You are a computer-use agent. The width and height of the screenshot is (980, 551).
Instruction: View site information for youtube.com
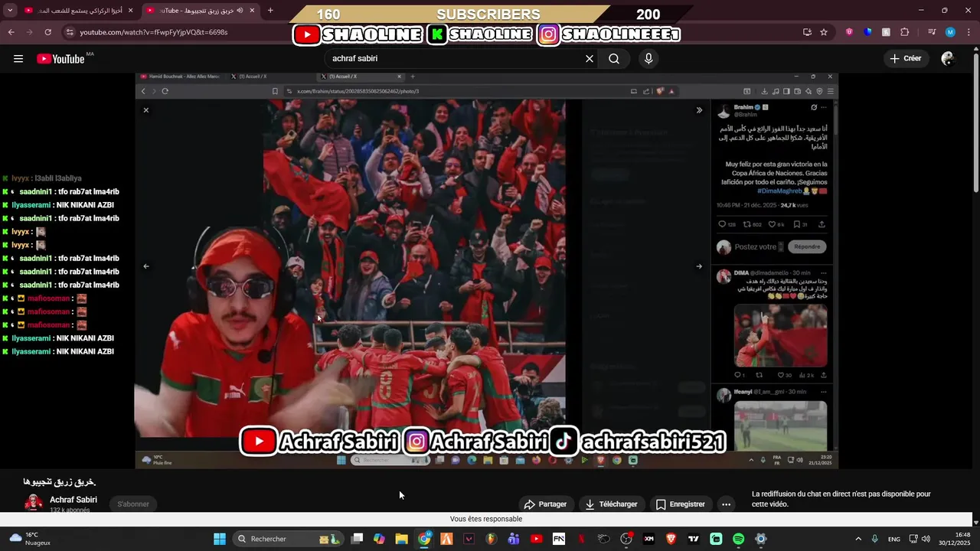tap(70, 32)
